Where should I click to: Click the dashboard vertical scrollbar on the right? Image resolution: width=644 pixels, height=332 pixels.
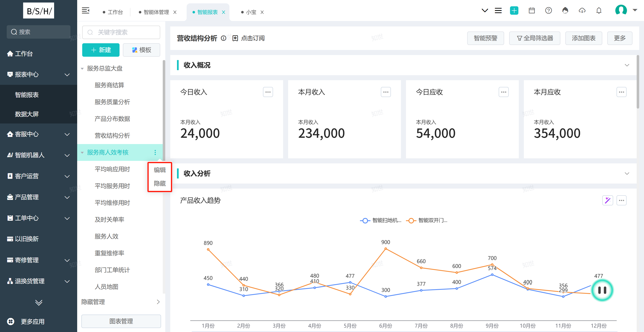[x=638, y=82]
